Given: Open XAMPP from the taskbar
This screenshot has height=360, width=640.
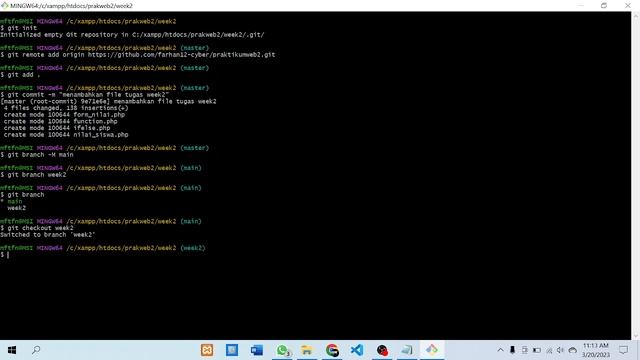Looking at the screenshot, I should pos(207,350).
